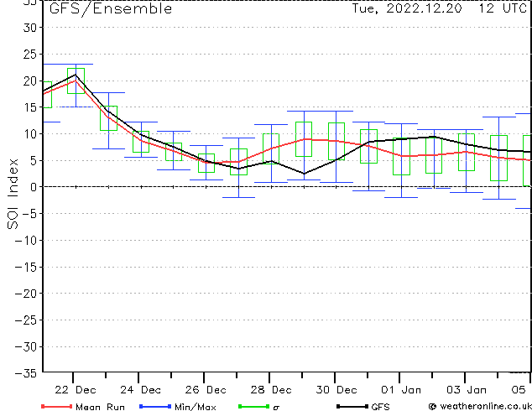The image size is (532, 411).
Task: Click the y-axis value '10'
Action: [30, 134]
